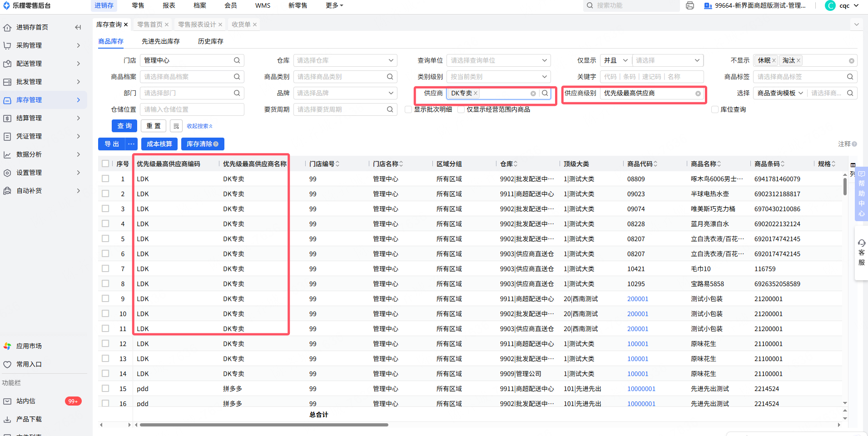Collapse the left sidebar menu
The width and height of the screenshot is (868, 436).
(x=78, y=27)
